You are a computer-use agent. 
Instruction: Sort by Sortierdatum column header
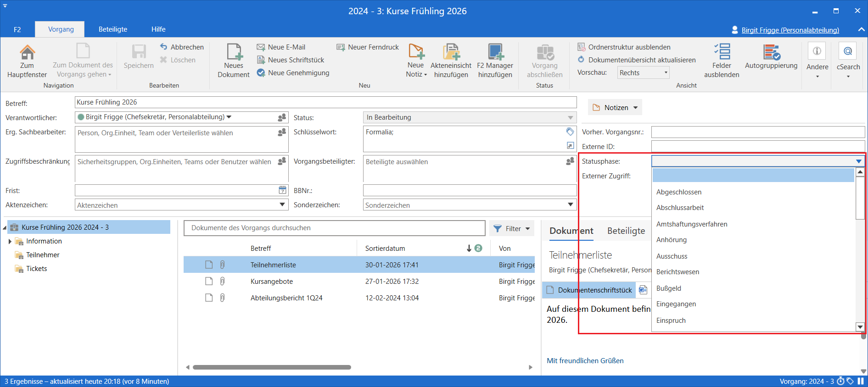click(x=385, y=248)
